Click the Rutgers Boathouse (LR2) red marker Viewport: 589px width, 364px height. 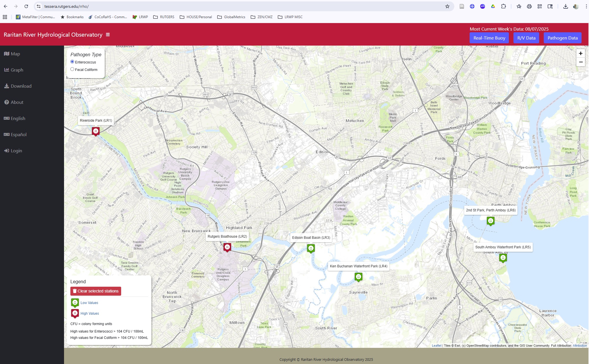227,247
